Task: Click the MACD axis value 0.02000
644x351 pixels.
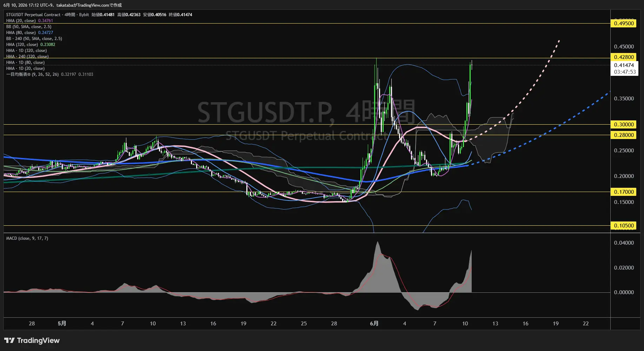Action: [624, 268]
